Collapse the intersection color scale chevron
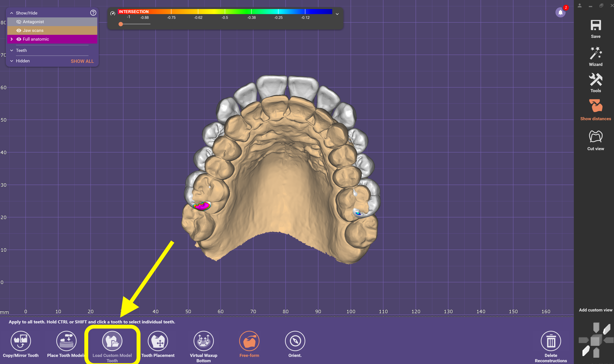 click(337, 14)
